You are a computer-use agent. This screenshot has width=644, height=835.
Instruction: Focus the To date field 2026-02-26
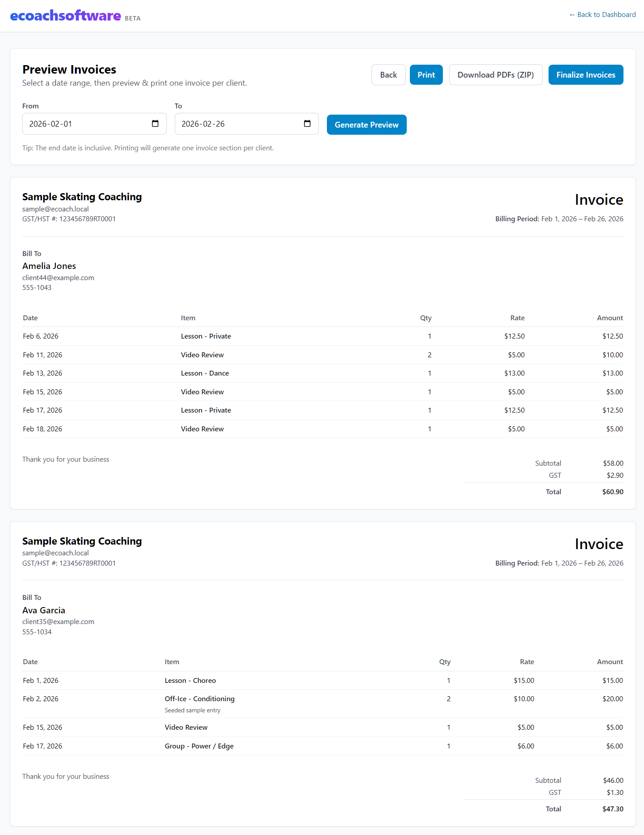point(247,124)
